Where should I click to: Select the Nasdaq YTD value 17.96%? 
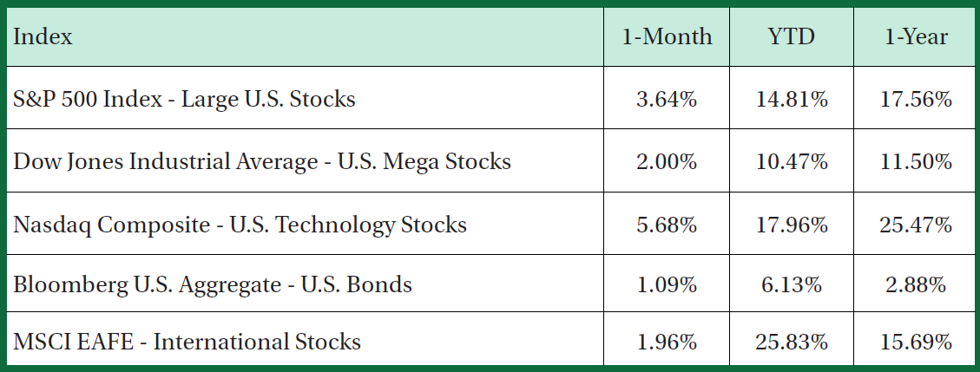(x=792, y=225)
